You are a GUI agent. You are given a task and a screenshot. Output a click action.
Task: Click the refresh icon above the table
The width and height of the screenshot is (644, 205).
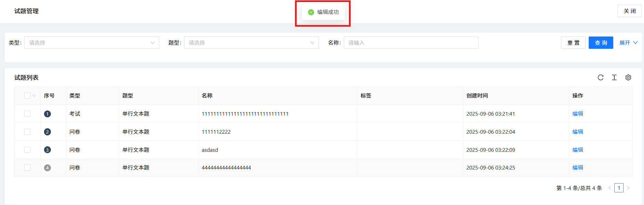[601, 77]
